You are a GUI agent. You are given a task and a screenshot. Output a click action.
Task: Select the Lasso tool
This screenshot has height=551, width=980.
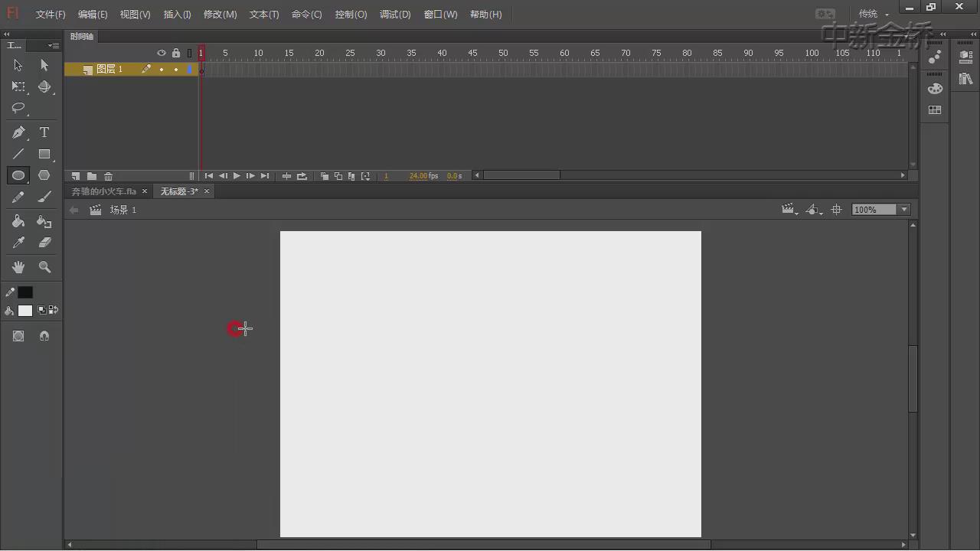[18, 108]
